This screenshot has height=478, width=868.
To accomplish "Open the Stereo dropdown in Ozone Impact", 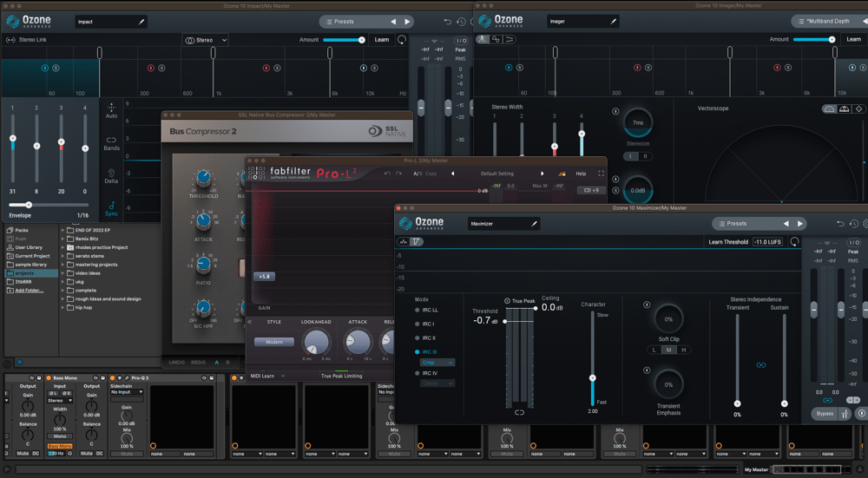I will coord(206,40).
